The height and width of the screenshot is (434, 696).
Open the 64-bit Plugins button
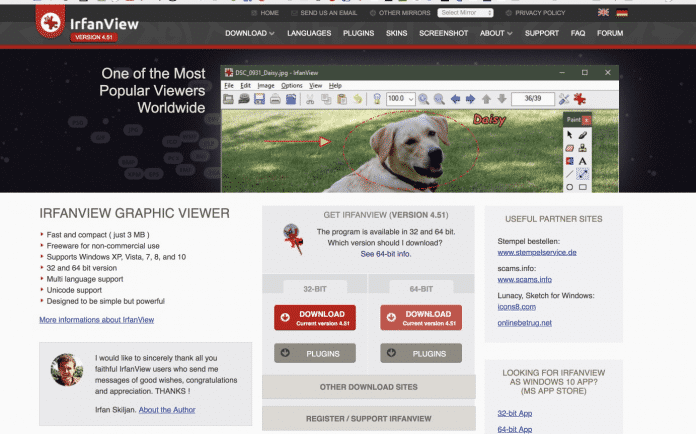point(420,353)
